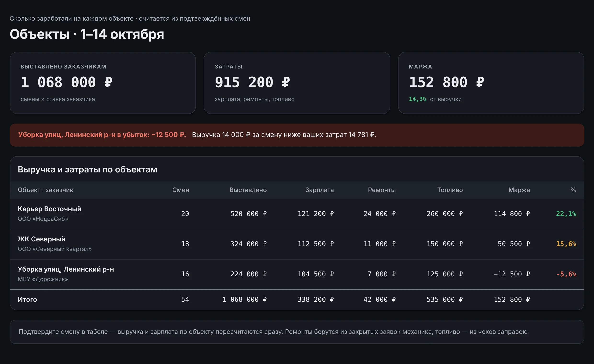Select the 'Карьер Восточный' object row name

49,209
